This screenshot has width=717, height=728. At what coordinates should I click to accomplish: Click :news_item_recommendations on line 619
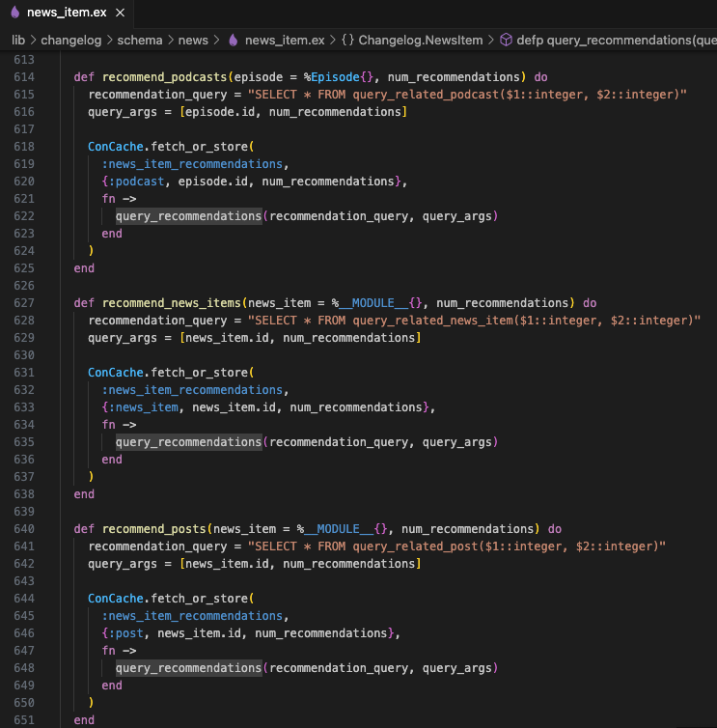(192, 164)
